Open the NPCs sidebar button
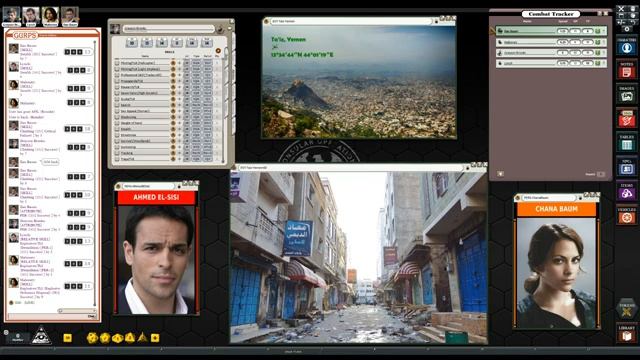The height and width of the screenshot is (360, 640). tap(627, 167)
